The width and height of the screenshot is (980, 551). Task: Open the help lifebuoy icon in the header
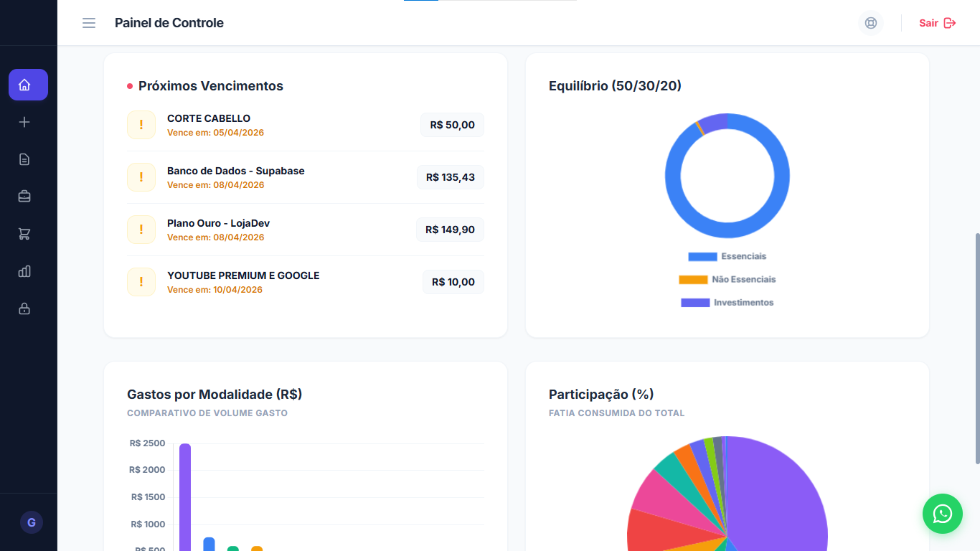[x=871, y=23]
